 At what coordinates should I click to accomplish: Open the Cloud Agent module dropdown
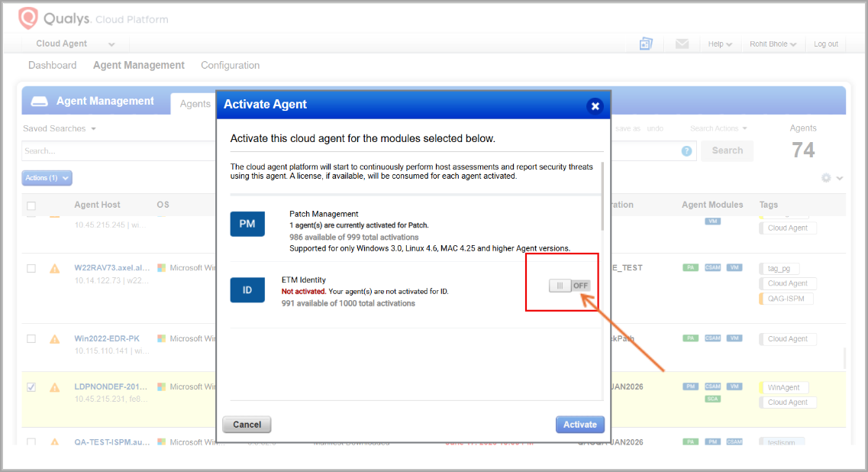[76, 44]
